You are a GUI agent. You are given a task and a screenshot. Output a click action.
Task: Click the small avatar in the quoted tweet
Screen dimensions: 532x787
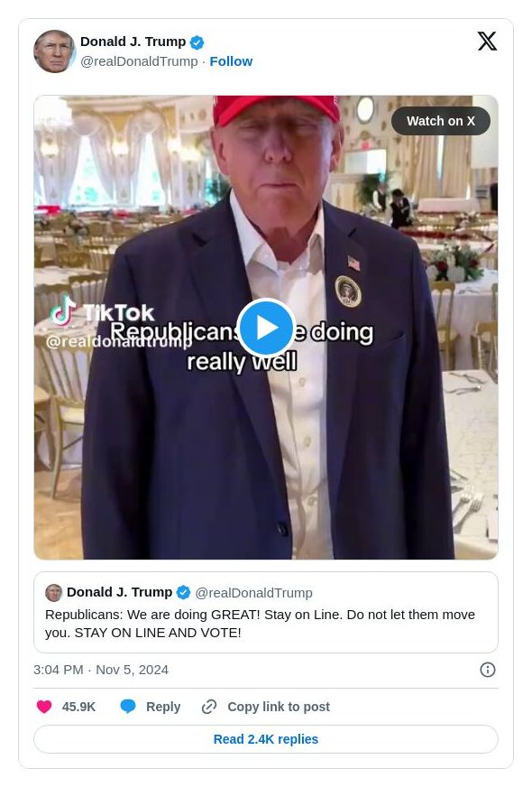(54, 593)
